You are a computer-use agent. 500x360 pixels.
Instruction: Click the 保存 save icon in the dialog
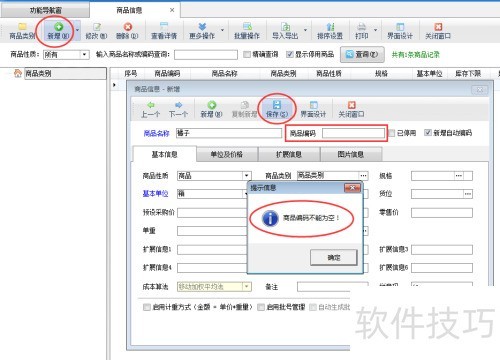pos(277,105)
